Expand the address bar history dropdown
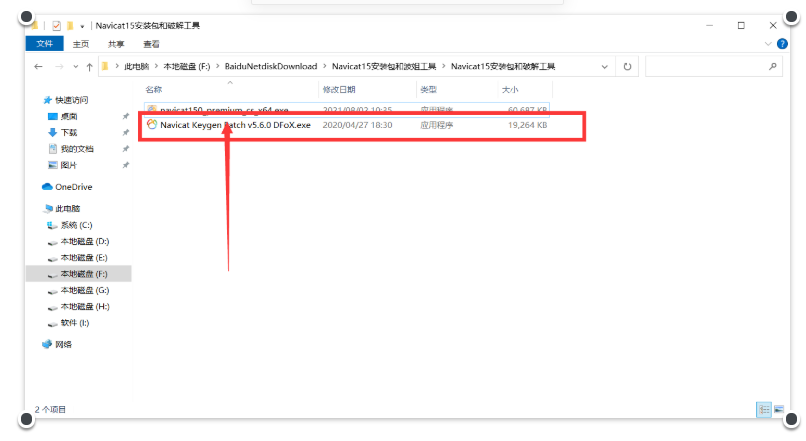Viewport: 806px width, 441px height. [604, 67]
